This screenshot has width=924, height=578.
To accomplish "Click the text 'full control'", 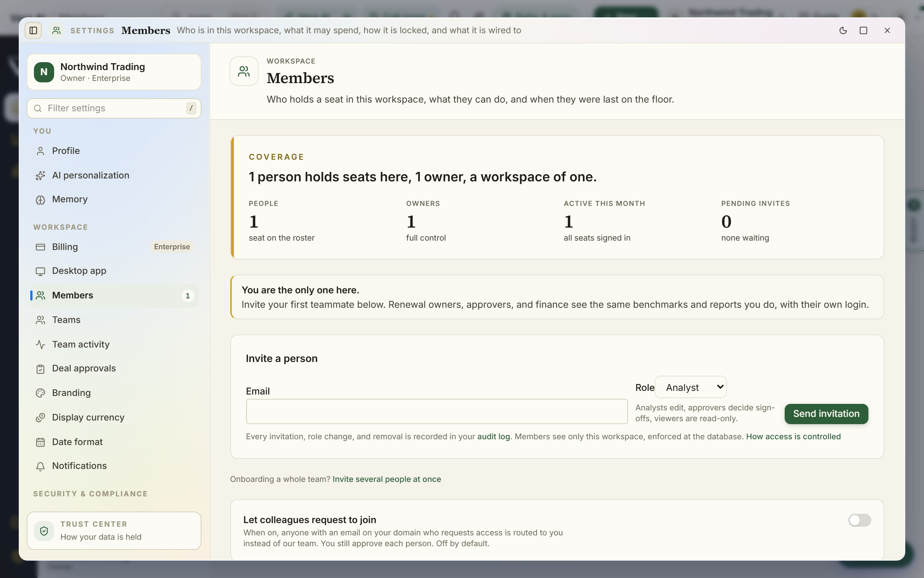I will tap(426, 238).
